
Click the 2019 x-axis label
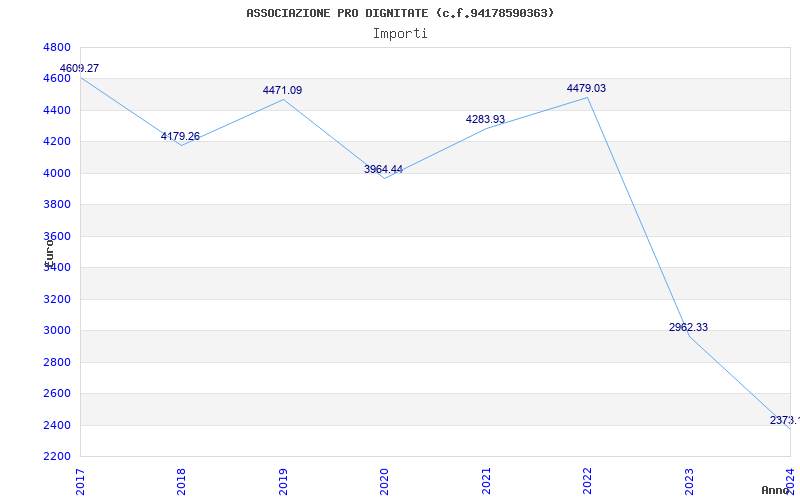tap(284, 479)
